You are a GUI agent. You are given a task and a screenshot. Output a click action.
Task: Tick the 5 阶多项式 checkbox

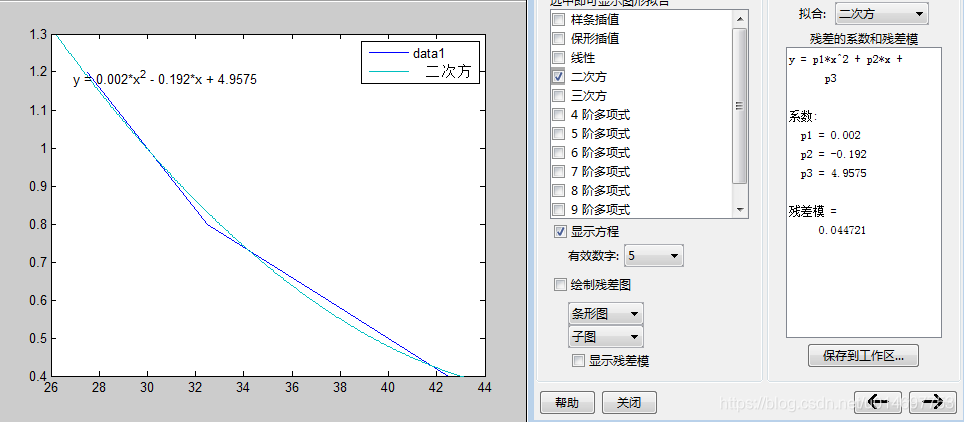coord(559,133)
